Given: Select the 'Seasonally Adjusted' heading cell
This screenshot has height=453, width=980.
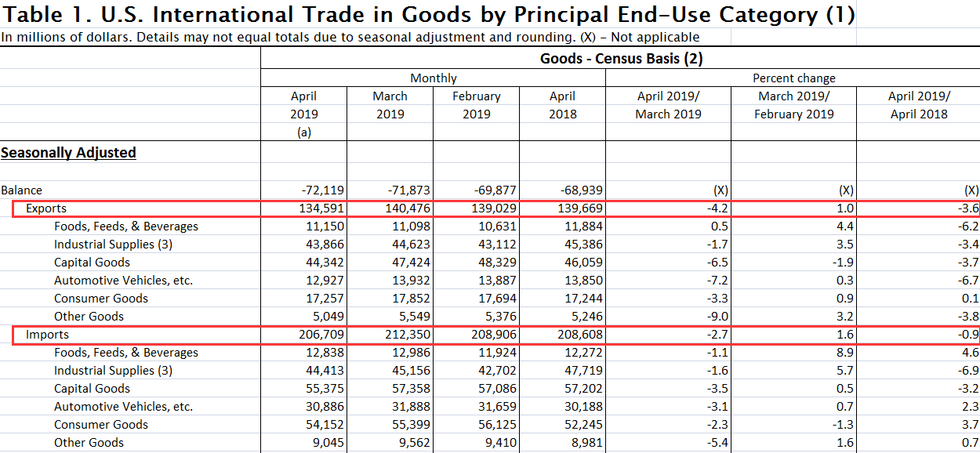Looking at the screenshot, I should coord(68,153).
